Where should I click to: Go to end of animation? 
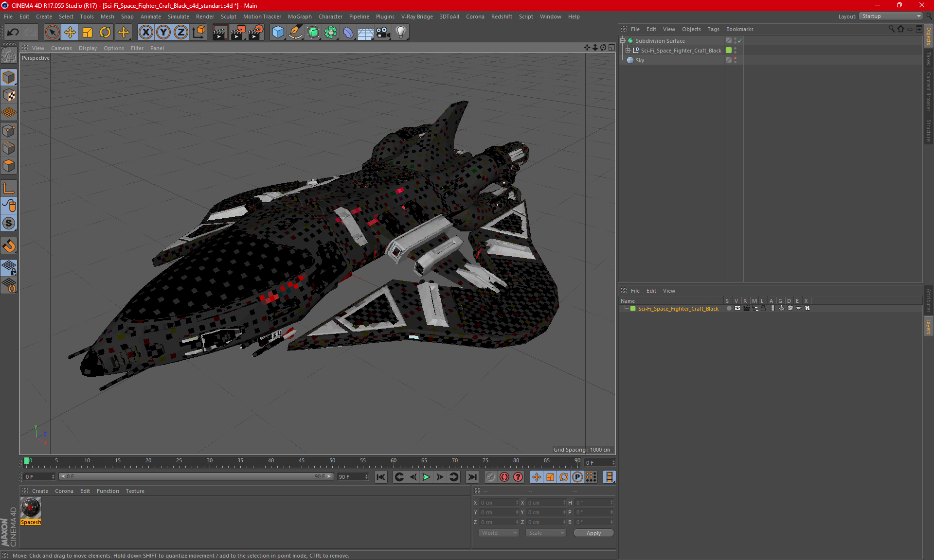coord(472,477)
